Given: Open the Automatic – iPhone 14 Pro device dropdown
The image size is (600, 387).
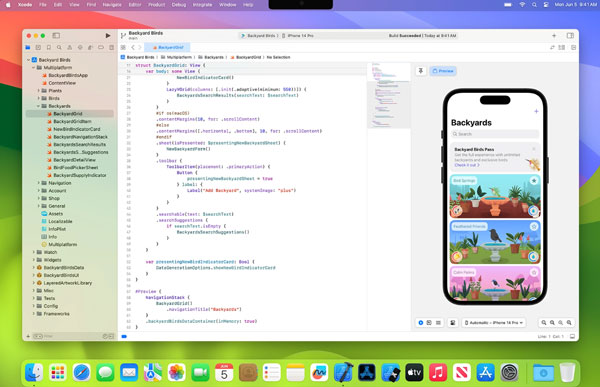Looking at the screenshot, I should pos(494,323).
